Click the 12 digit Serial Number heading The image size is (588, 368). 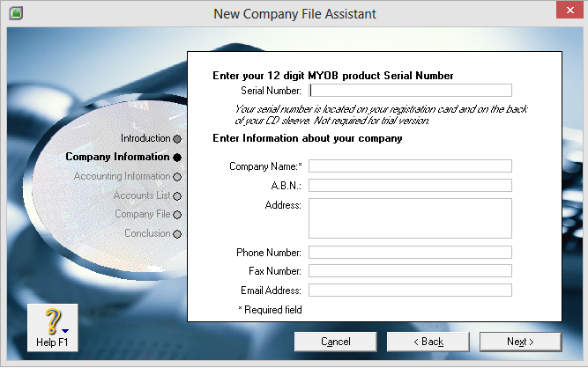click(x=333, y=76)
